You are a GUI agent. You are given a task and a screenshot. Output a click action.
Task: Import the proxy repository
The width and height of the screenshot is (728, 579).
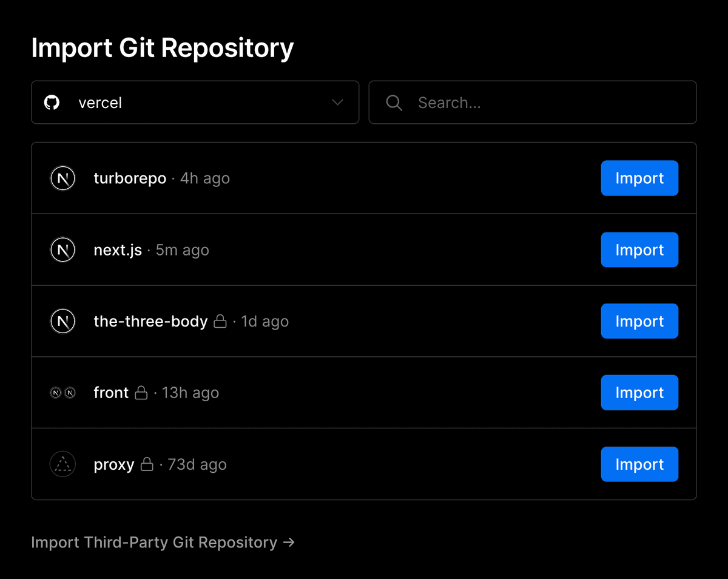tap(639, 465)
